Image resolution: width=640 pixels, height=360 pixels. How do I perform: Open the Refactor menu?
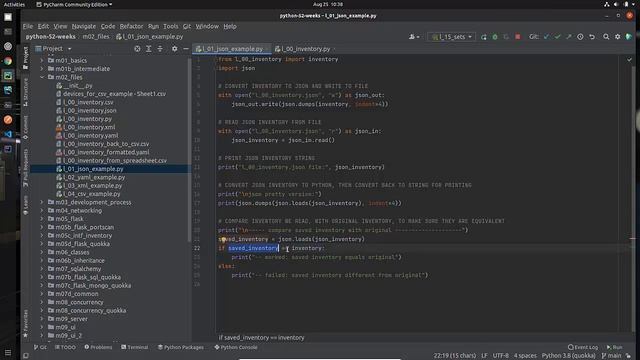click(131, 26)
